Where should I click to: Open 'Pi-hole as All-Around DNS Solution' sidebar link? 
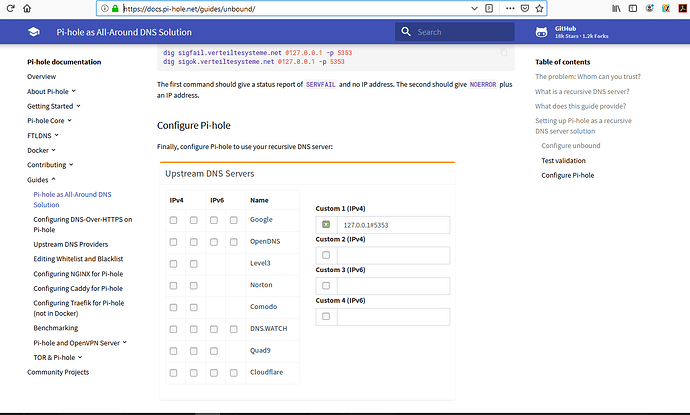click(72, 199)
